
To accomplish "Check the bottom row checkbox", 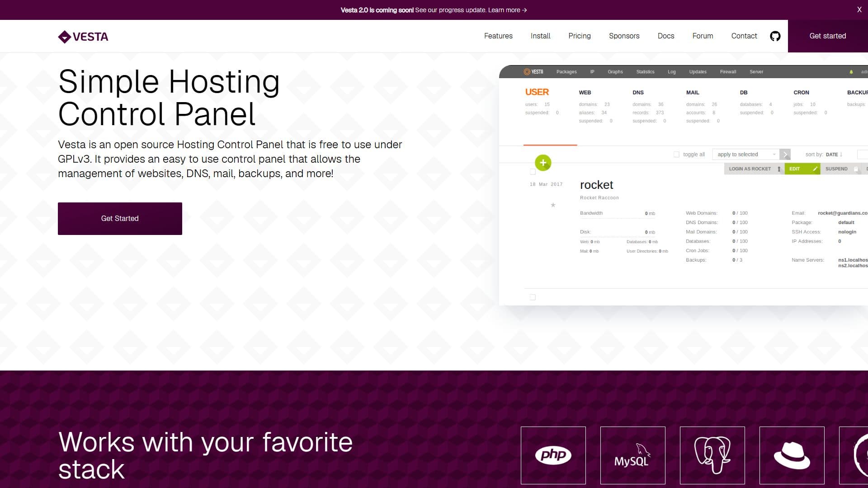I will pyautogui.click(x=533, y=297).
